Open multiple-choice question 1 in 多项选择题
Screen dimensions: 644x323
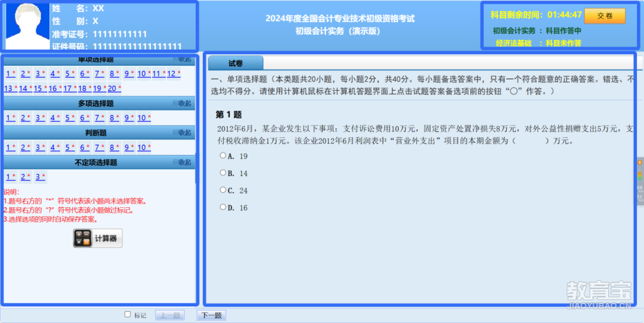point(11,118)
